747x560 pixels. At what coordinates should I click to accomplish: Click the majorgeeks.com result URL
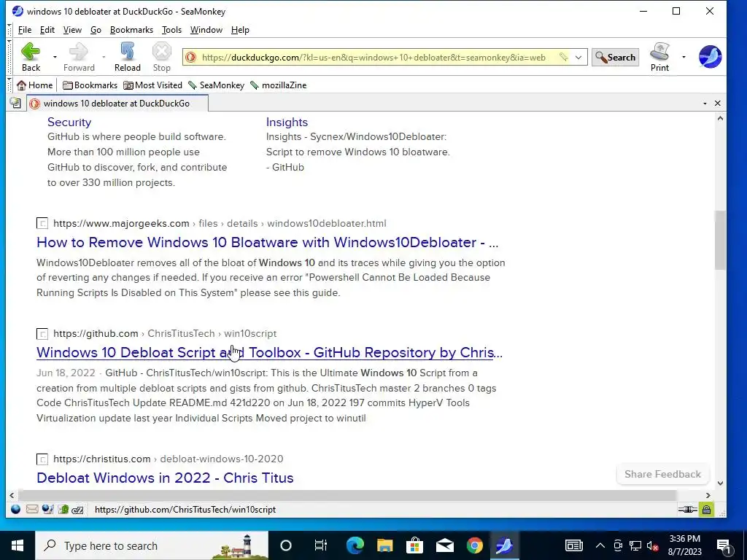tap(220, 223)
